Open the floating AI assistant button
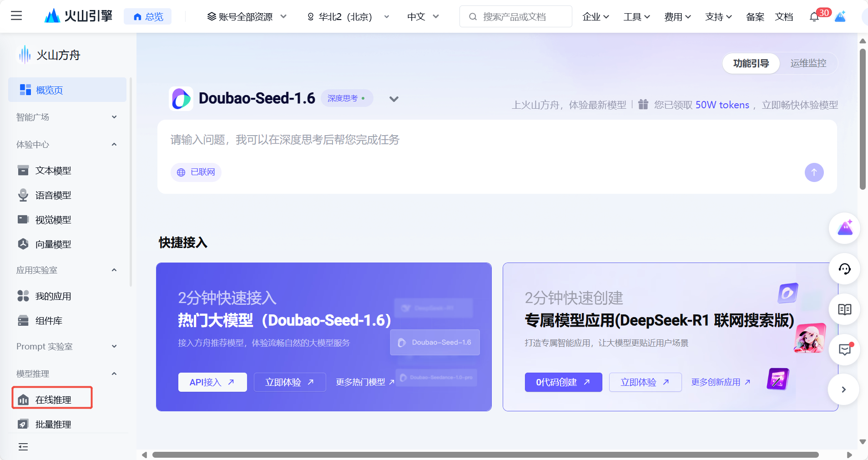The image size is (868, 460). click(x=845, y=228)
